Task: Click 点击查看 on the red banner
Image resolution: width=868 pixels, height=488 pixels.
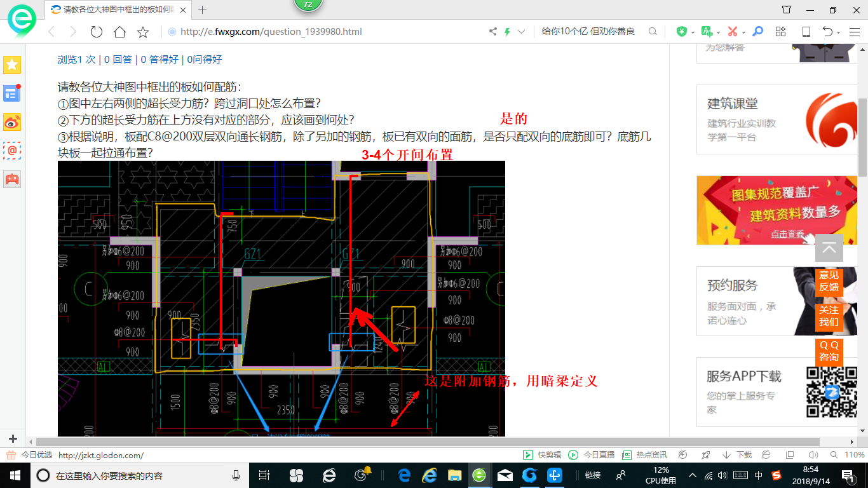Action: [787, 234]
